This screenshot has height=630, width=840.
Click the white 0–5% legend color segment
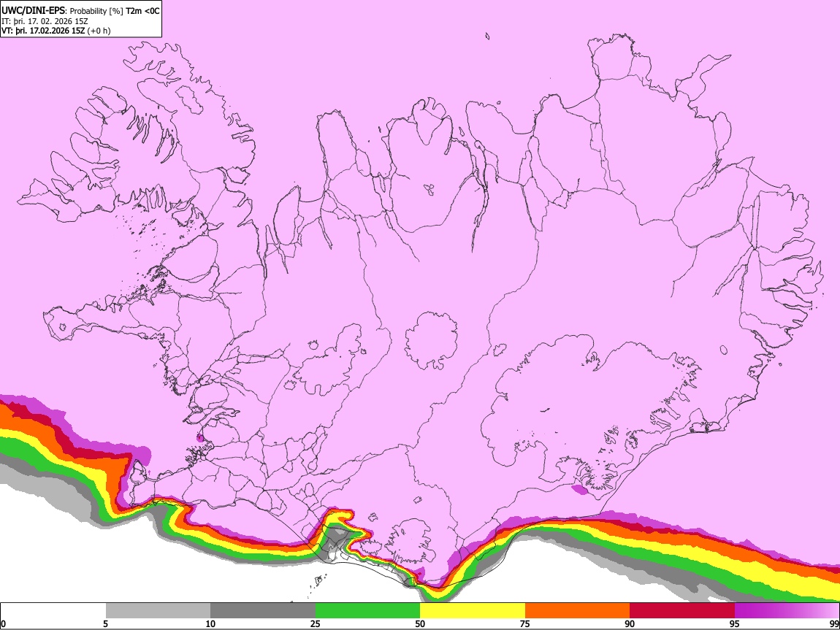click(x=53, y=611)
